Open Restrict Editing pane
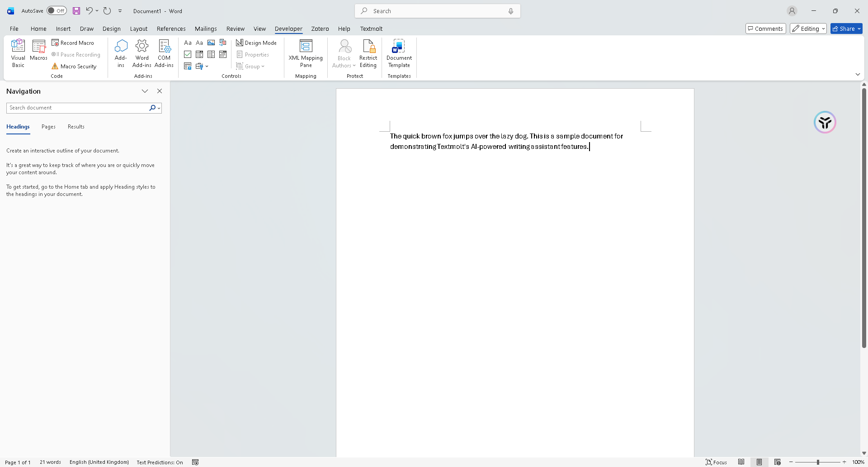Image resolution: width=868 pixels, height=467 pixels. (368, 53)
